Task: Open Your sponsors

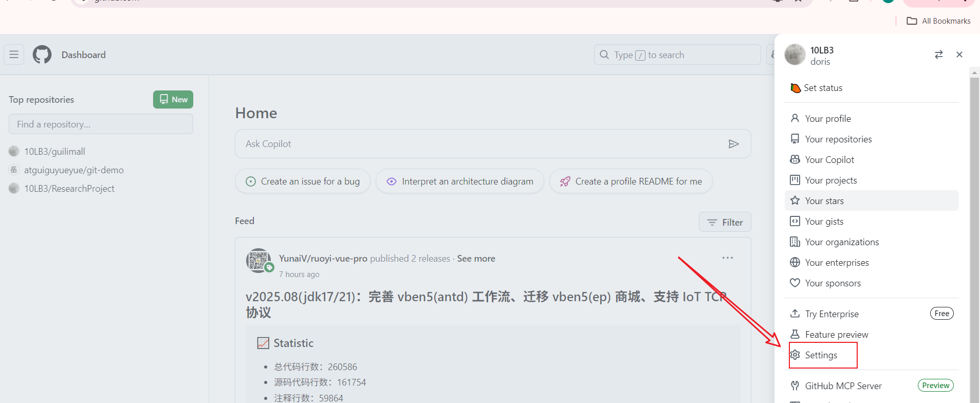Action: pos(872,283)
